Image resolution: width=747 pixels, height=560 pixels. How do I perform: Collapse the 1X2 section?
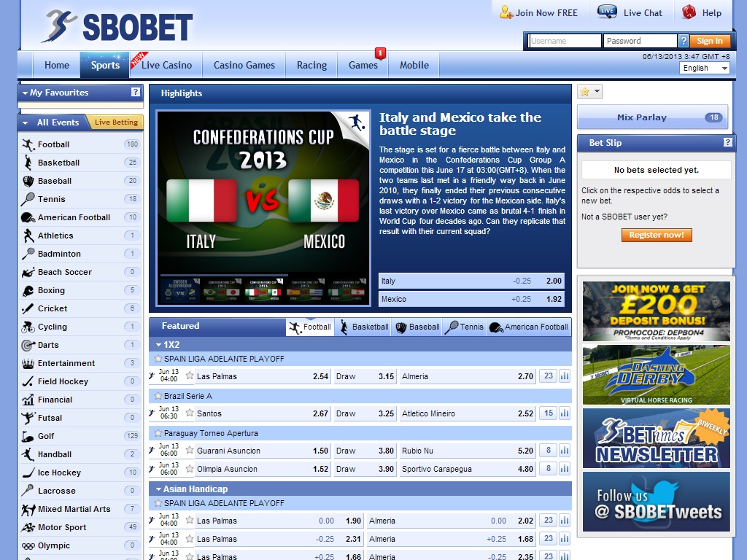click(158, 344)
